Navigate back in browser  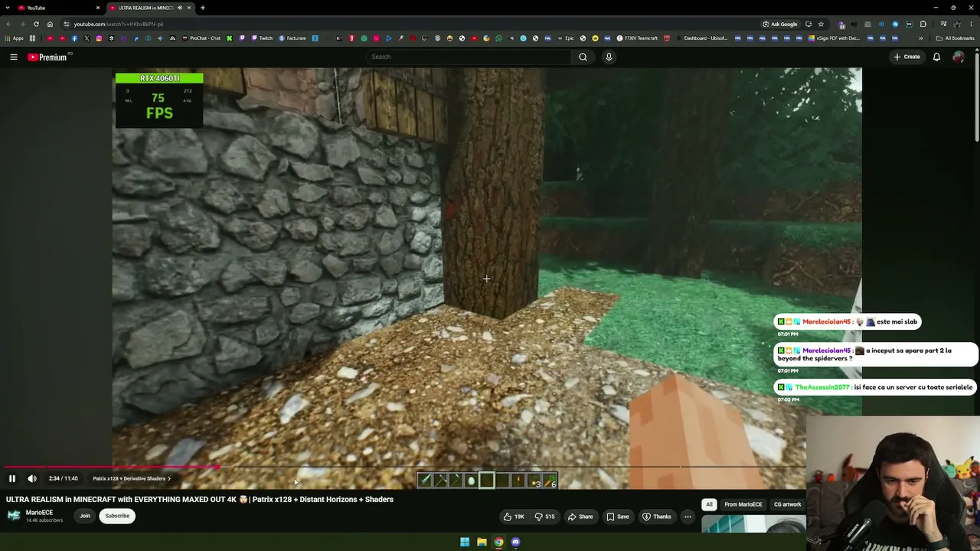[8, 24]
